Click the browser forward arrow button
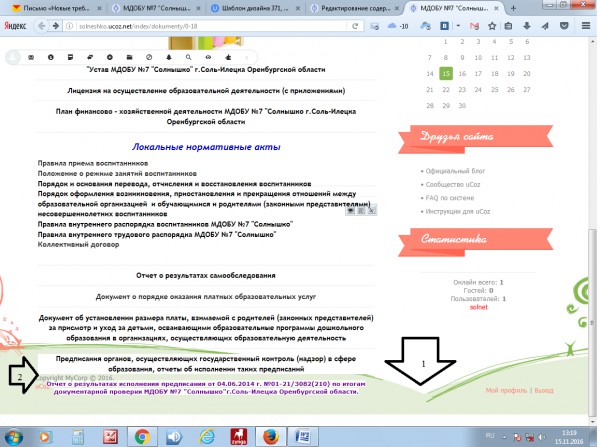Screen dimensions: 600x447 point(56,26)
